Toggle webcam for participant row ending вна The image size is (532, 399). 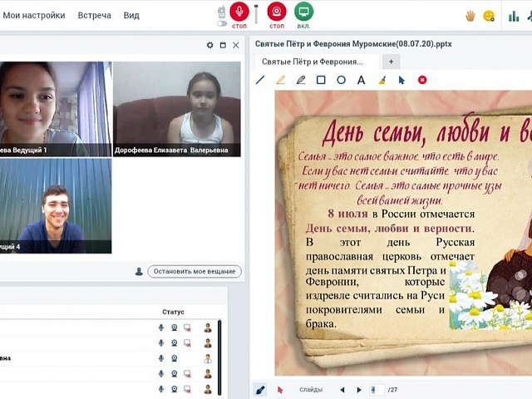(x=174, y=358)
